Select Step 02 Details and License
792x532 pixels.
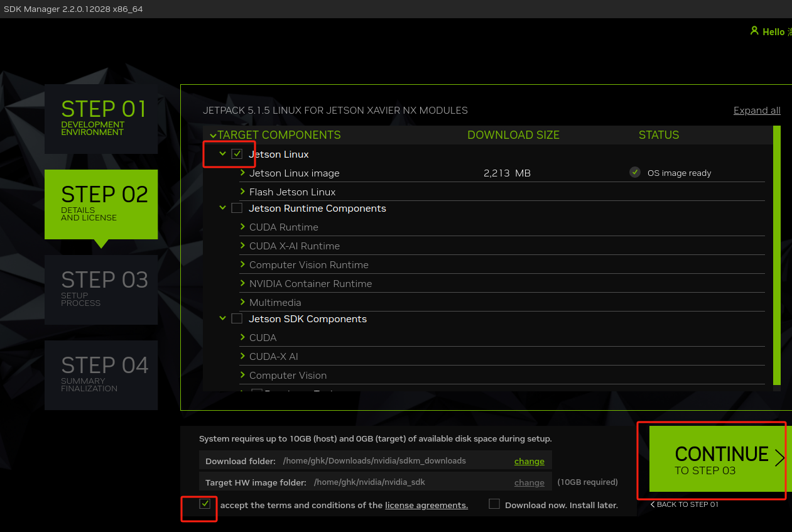point(101,204)
